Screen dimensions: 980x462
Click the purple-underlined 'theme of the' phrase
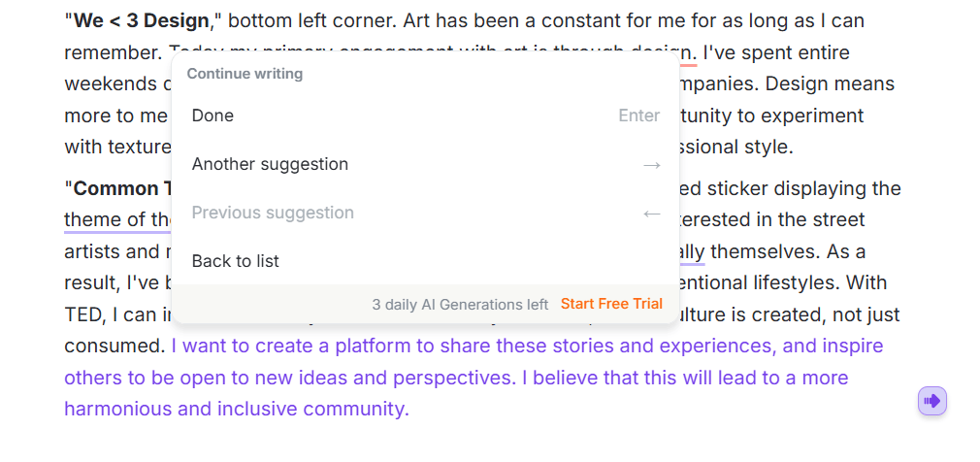point(117,220)
